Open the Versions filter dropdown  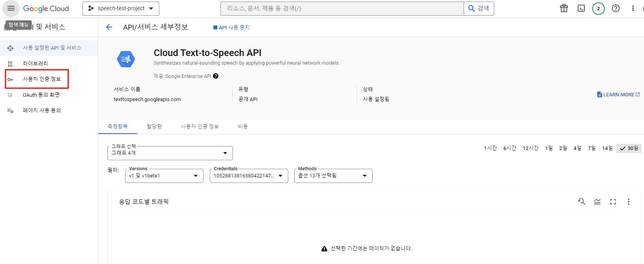pyautogui.click(x=164, y=176)
